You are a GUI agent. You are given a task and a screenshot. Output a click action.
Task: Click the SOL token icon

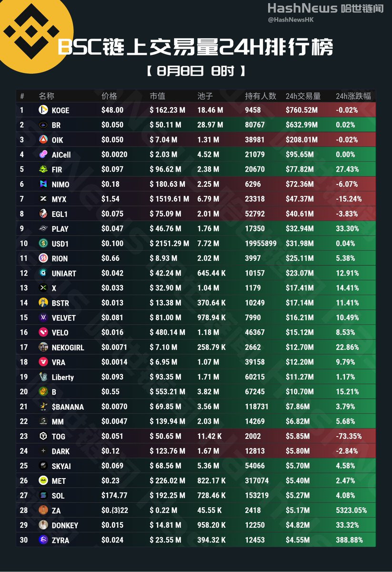pyautogui.click(x=43, y=495)
